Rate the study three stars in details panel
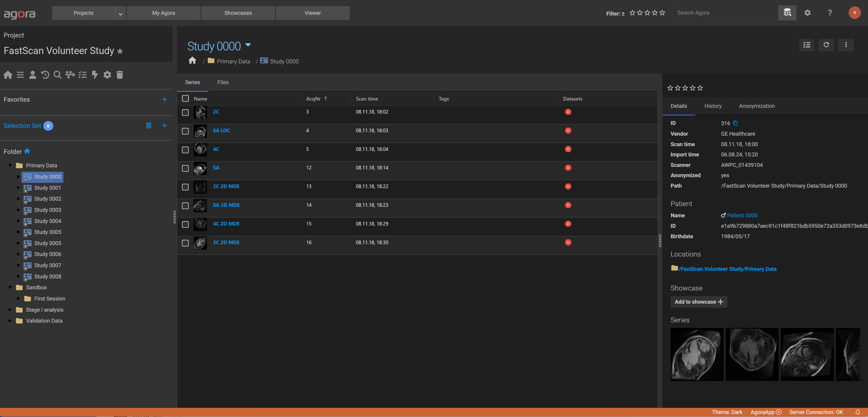The width and height of the screenshot is (868, 417). [685, 88]
